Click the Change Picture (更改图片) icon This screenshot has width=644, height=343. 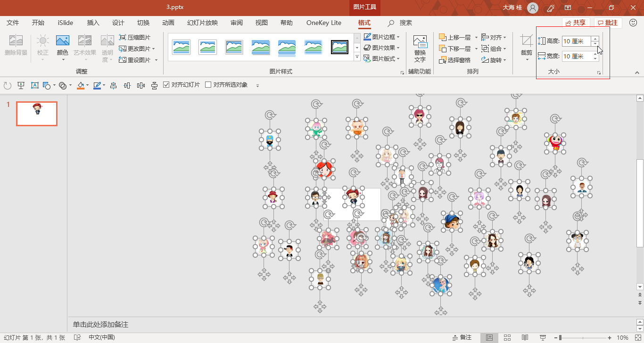point(123,49)
